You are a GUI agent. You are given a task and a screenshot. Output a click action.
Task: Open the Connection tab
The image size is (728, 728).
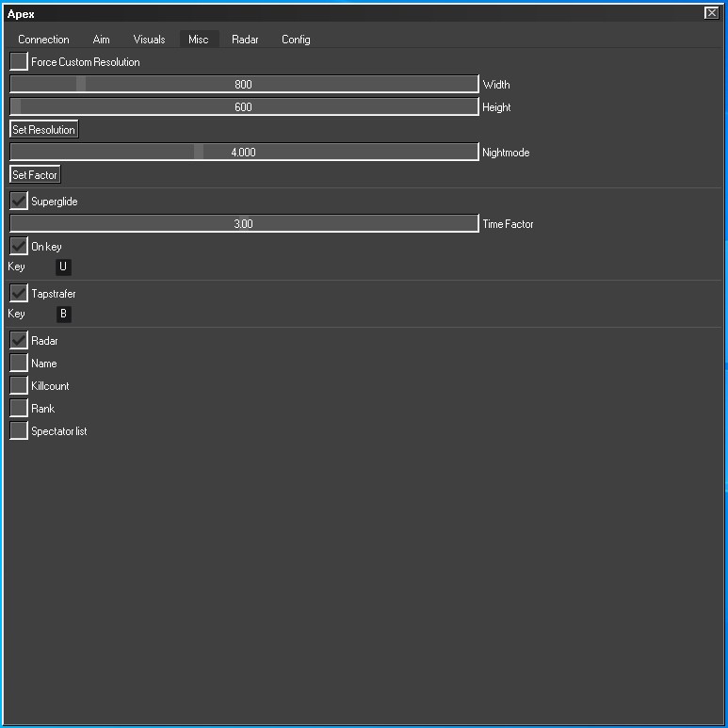tap(43, 40)
